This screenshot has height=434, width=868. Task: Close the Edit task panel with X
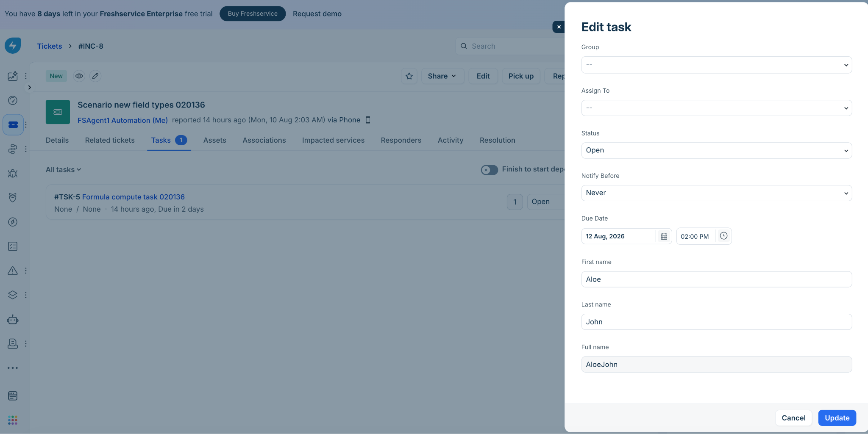pos(559,27)
